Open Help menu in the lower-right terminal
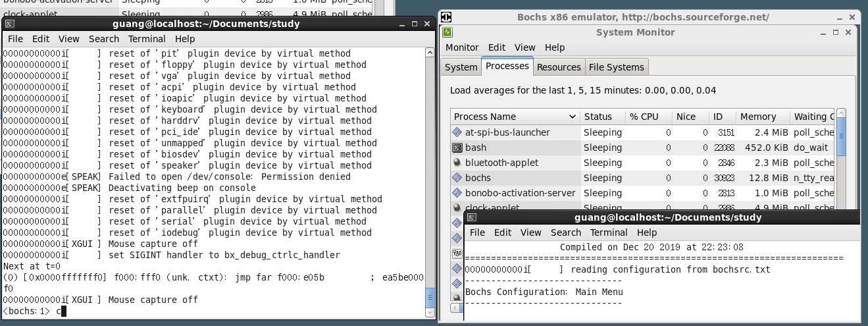 [x=647, y=232]
